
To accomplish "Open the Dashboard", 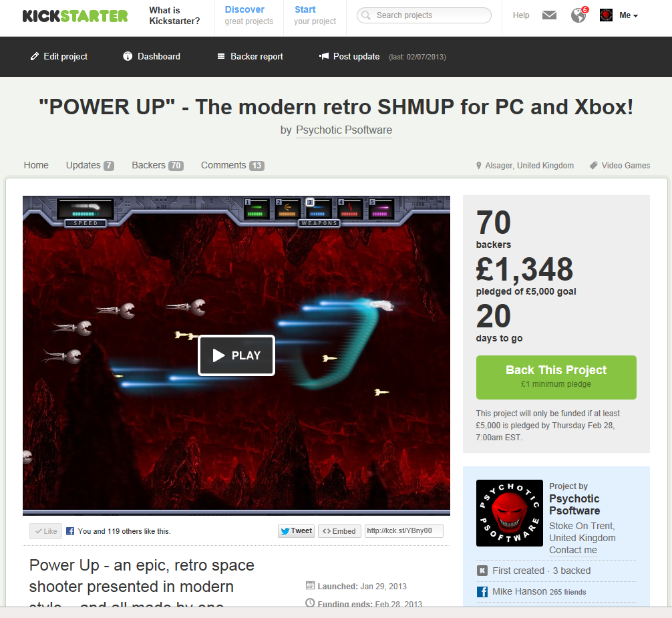I will pyautogui.click(x=152, y=57).
